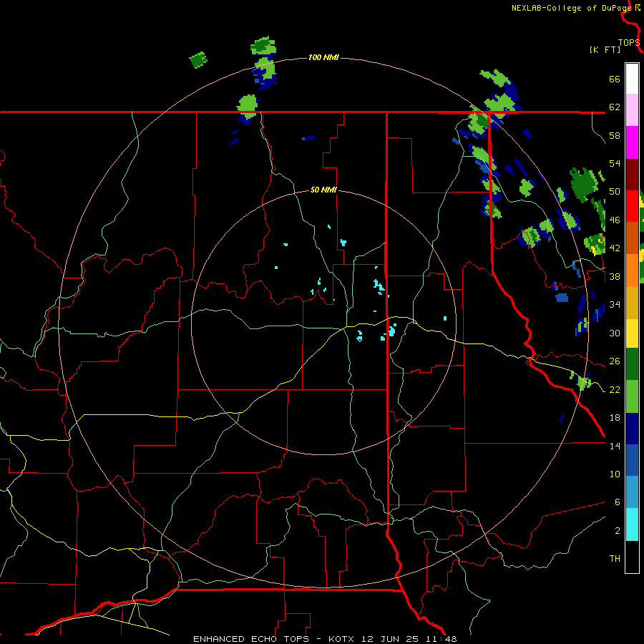Select the navy blue legend swatch
Viewport: 644px width, 644px height.
tap(632, 429)
